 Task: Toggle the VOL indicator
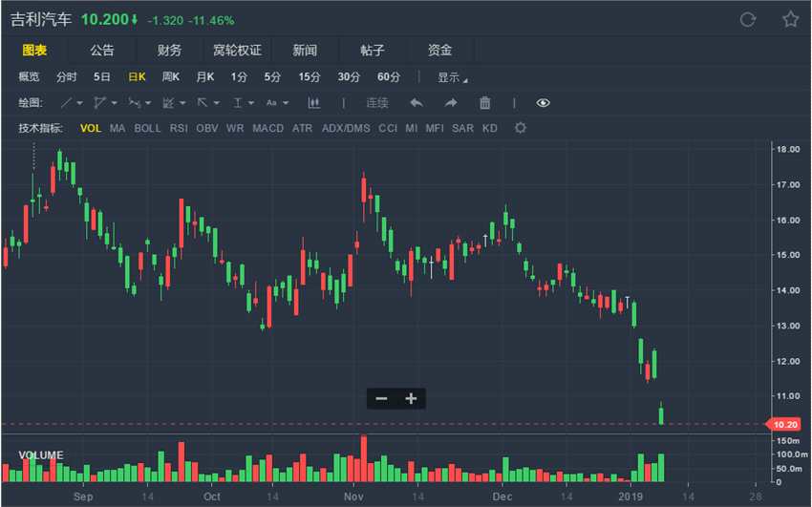tap(91, 128)
